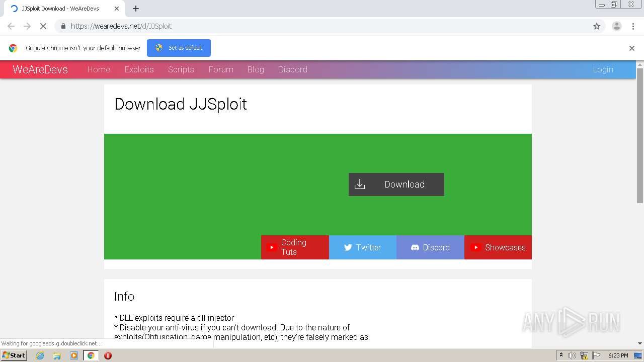This screenshot has height=362, width=644.
Task: Show hidden system tray icons
Action: [561, 355]
